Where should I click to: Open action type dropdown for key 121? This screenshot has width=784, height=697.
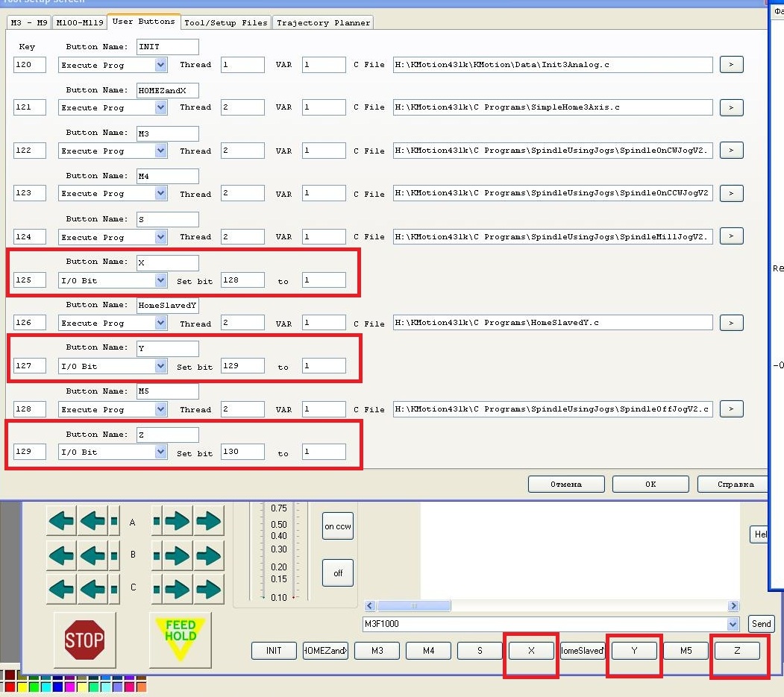(x=160, y=107)
